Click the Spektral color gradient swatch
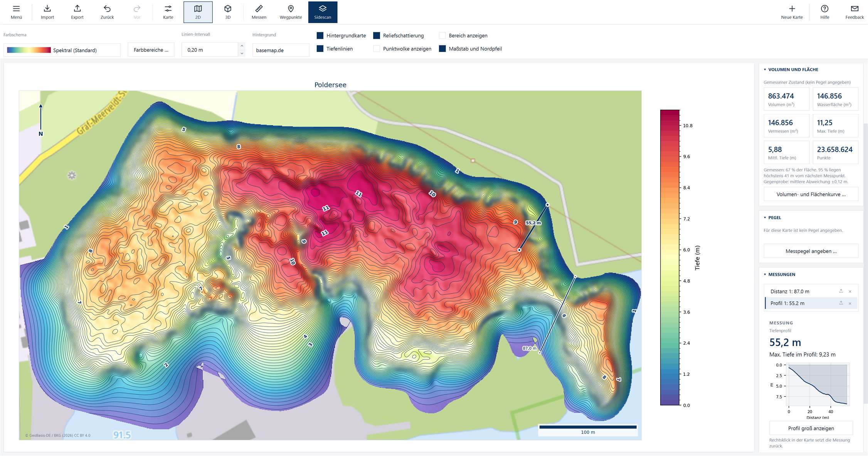This screenshot has height=456, width=868. pos(29,50)
